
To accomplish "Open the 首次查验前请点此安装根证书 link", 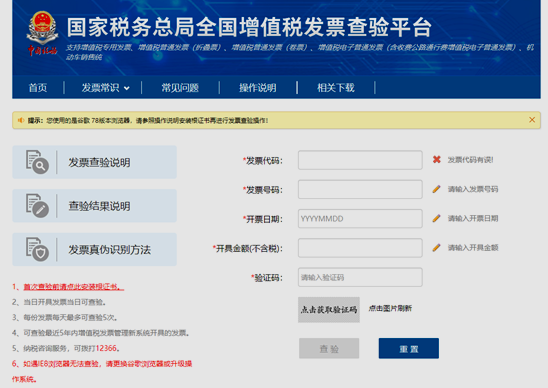I will [x=73, y=287].
